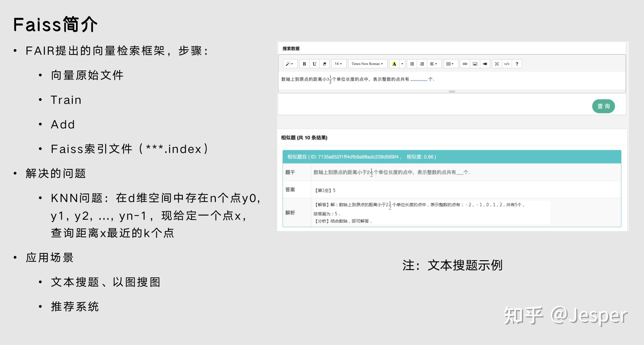This screenshot has width=644, height=345.
Task: Enable the unordered list formatting
Action: (x=412, y=64)
